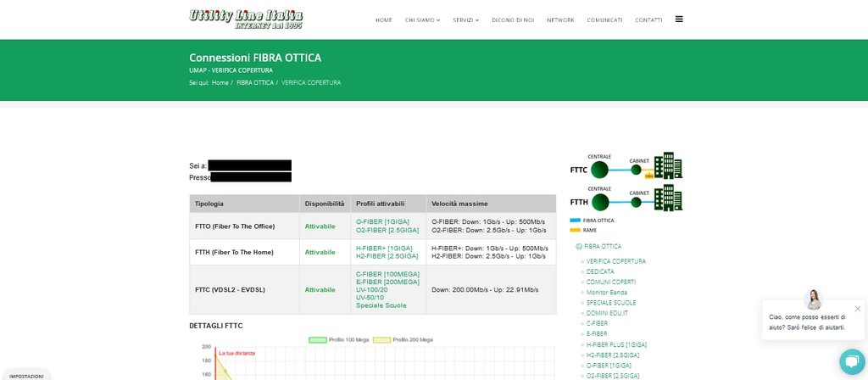This screenshot has width=868, height=380.
Task: Select the E-FIBER [200MEGA] profile link
Action: click(387, 282)
